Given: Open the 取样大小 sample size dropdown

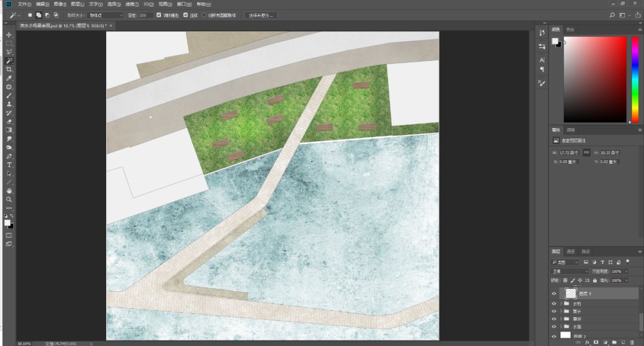Looking at the screenshot, I should [106, 15].
